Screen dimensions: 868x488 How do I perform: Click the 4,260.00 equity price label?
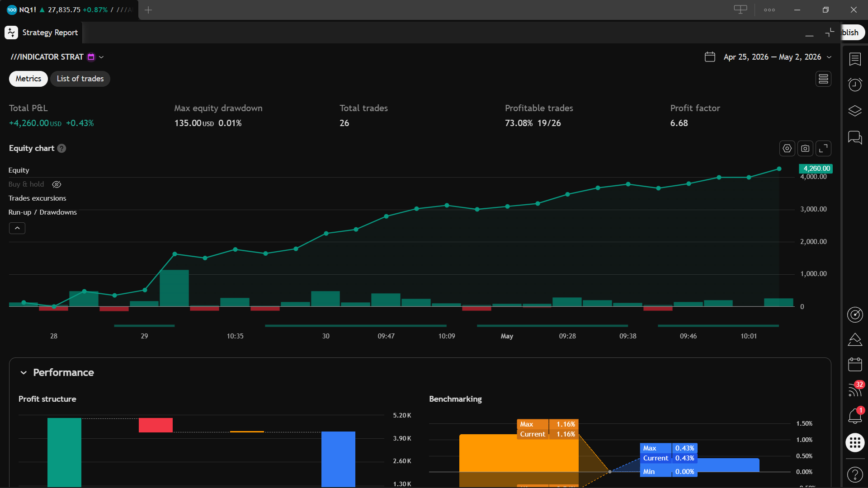pos(816,169)
